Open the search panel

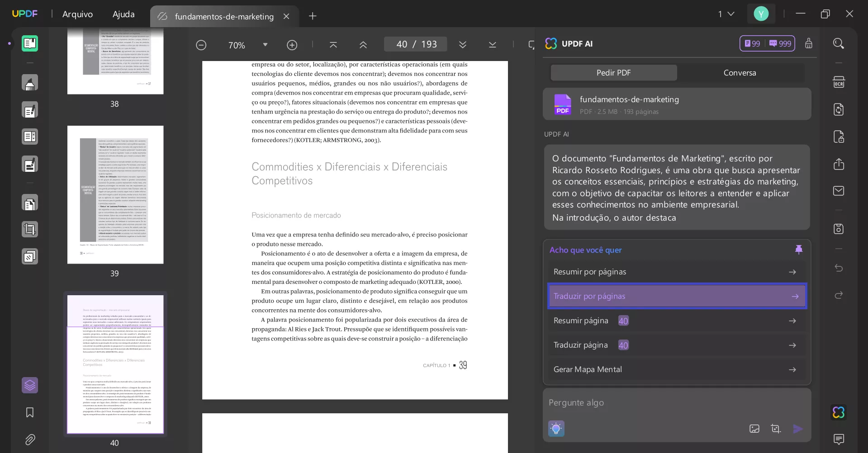tap(839, 43)
